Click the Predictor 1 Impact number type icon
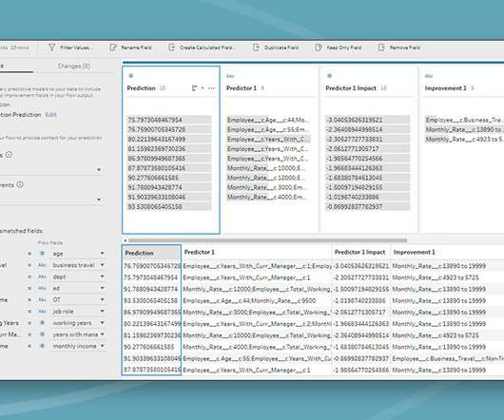 point(329,76)
